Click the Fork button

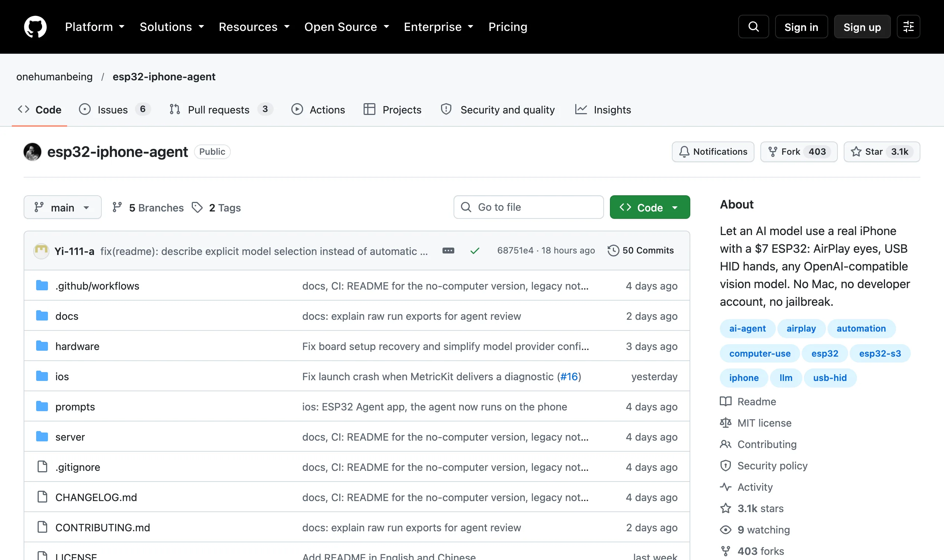tap(799, 152)
